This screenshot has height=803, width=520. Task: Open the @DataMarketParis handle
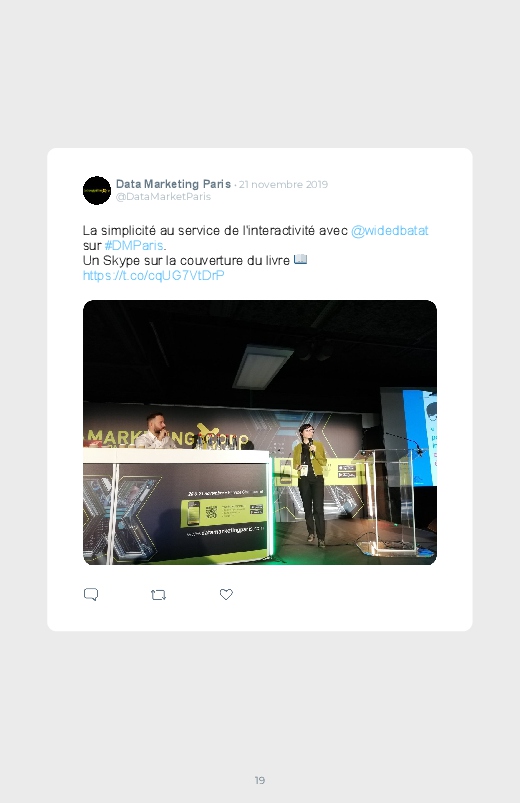tap(163, 197)
